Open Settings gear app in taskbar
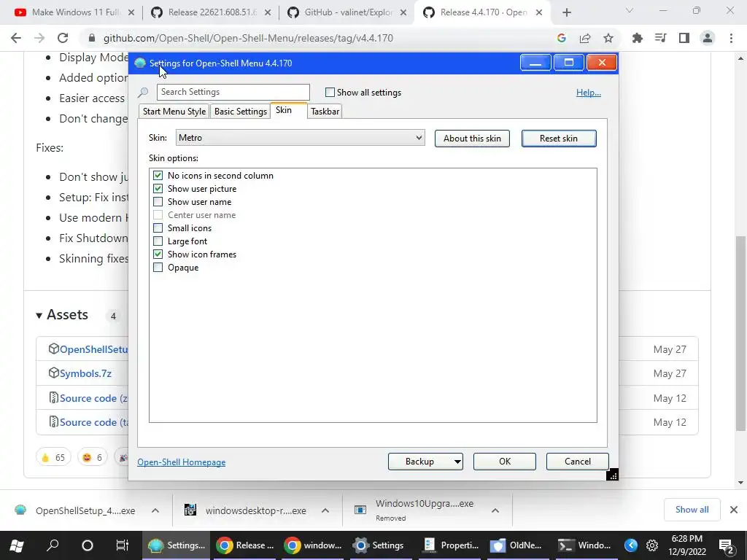Image resolution: width=747 pixels, height=560 pixels. tap(379, 545)
